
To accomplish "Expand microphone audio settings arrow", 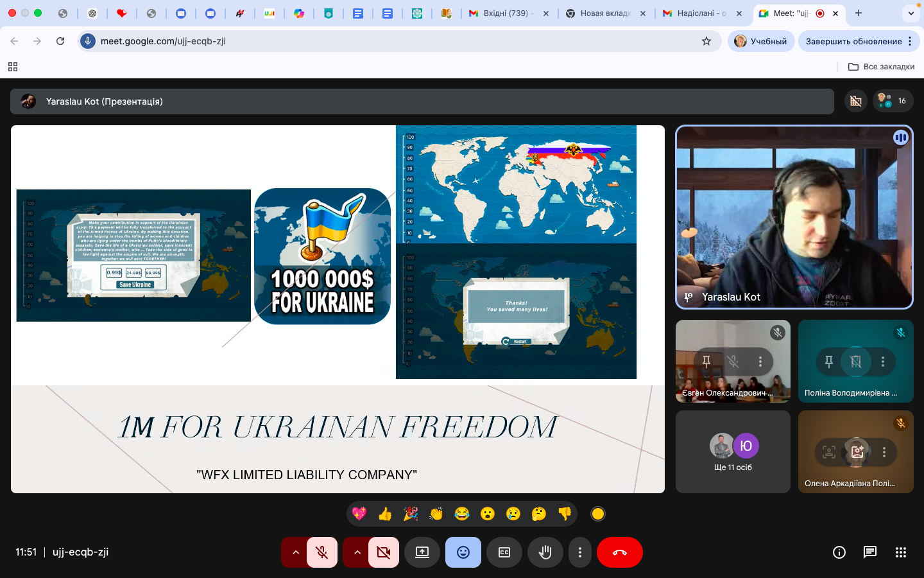I will (295, 552).
